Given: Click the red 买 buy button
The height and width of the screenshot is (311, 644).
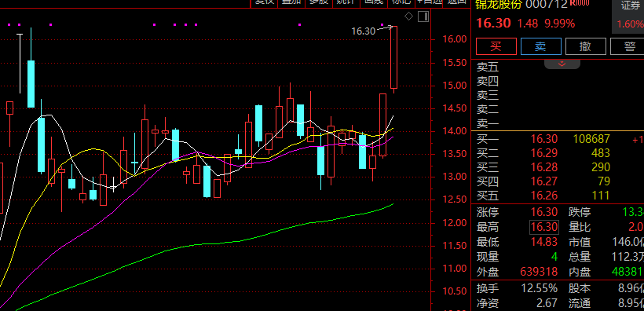Looking at the screenshot, I should 496,46.
